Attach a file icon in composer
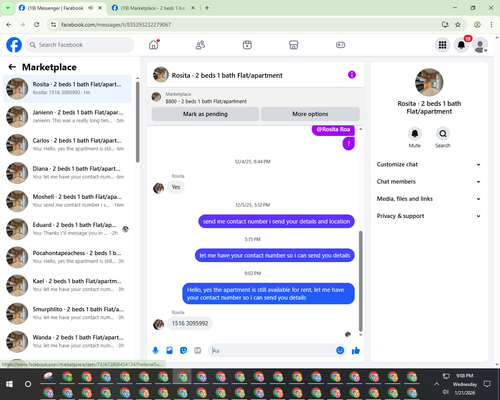This screenshot has height=400, width=500. 169,350
